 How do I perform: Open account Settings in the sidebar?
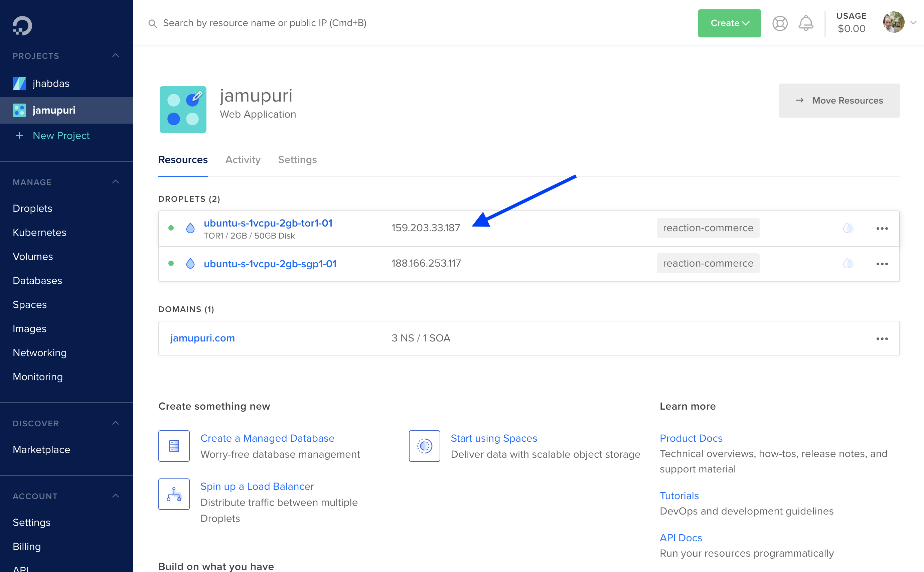tap(32, 523)
